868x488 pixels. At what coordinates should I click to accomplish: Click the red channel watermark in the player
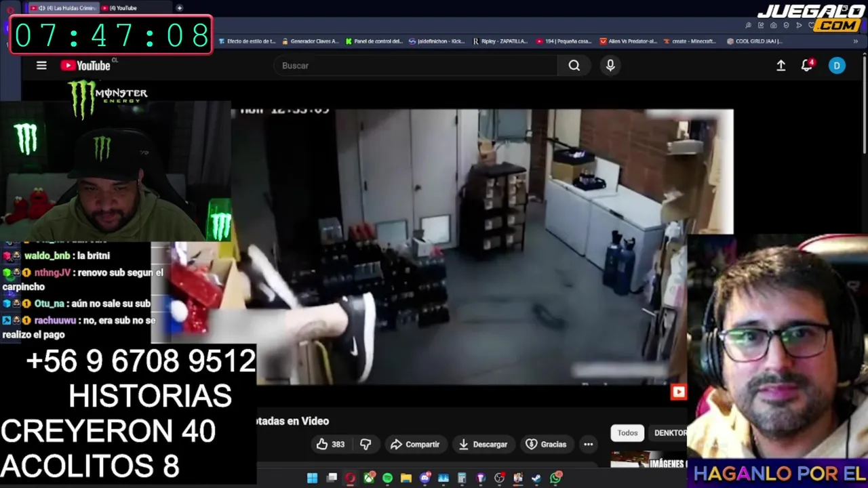click(x=679, y=392)
